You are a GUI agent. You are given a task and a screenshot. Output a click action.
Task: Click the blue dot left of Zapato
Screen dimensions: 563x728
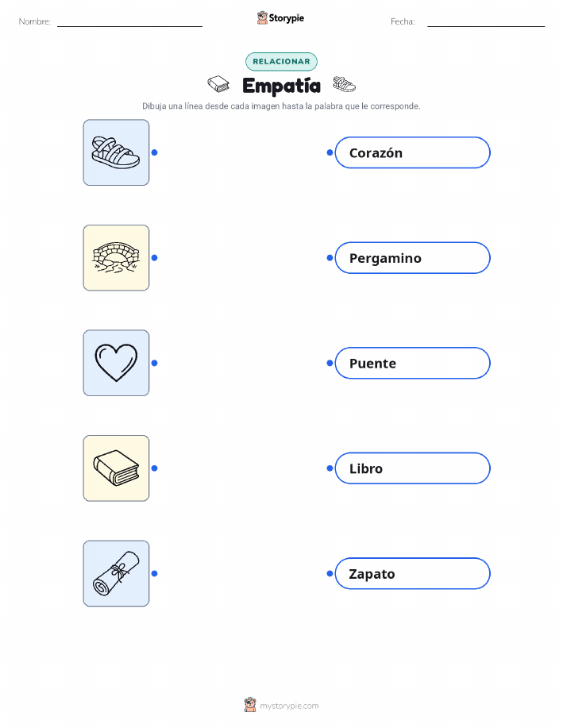330,573
